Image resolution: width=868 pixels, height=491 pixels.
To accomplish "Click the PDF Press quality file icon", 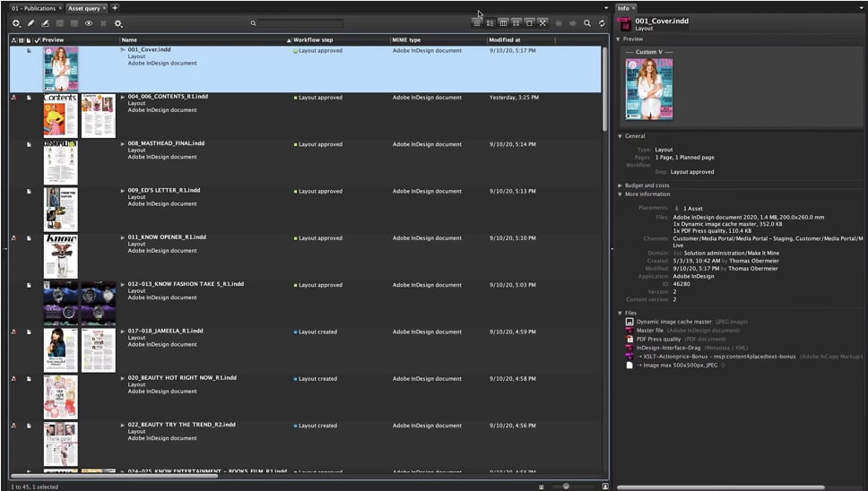I will tap(629, 339).
